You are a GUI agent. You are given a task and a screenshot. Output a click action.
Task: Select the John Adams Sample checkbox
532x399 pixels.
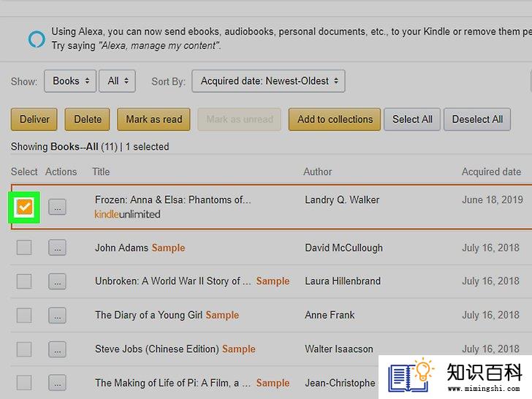(x=24, y=248)
